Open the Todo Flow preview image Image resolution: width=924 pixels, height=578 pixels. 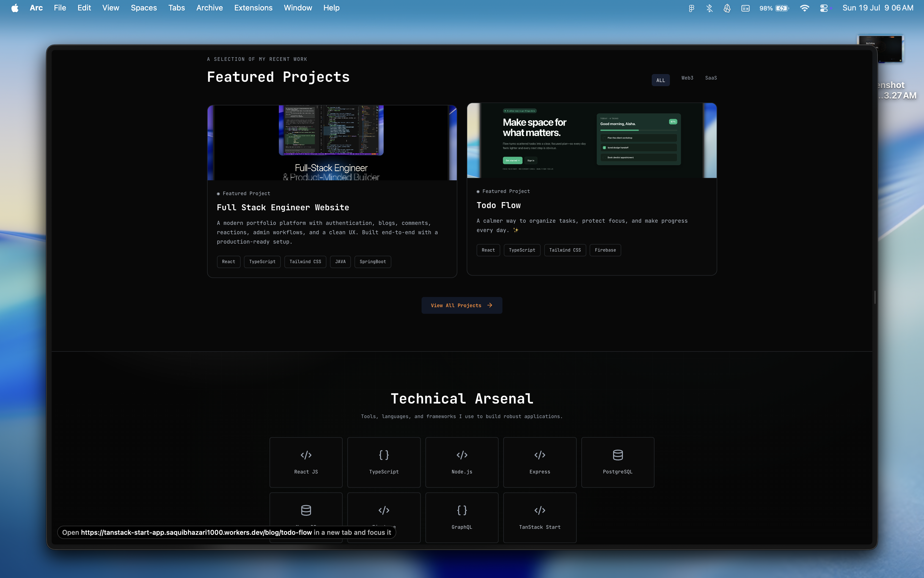click(592, 140)
